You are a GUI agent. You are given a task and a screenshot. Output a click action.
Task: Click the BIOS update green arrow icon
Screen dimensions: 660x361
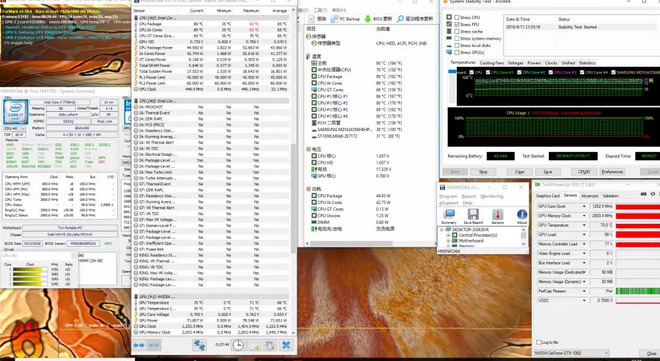pos(367,19)
